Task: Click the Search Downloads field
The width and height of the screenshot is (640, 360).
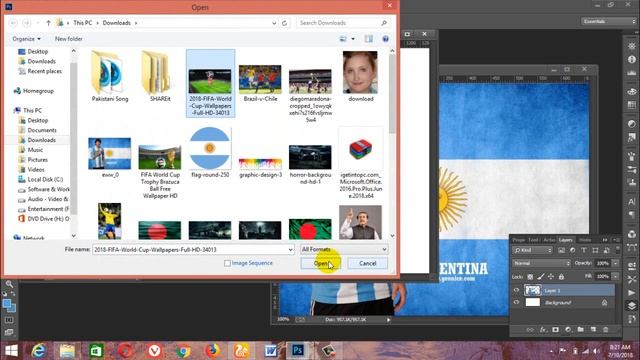Action: coord(343,23)
